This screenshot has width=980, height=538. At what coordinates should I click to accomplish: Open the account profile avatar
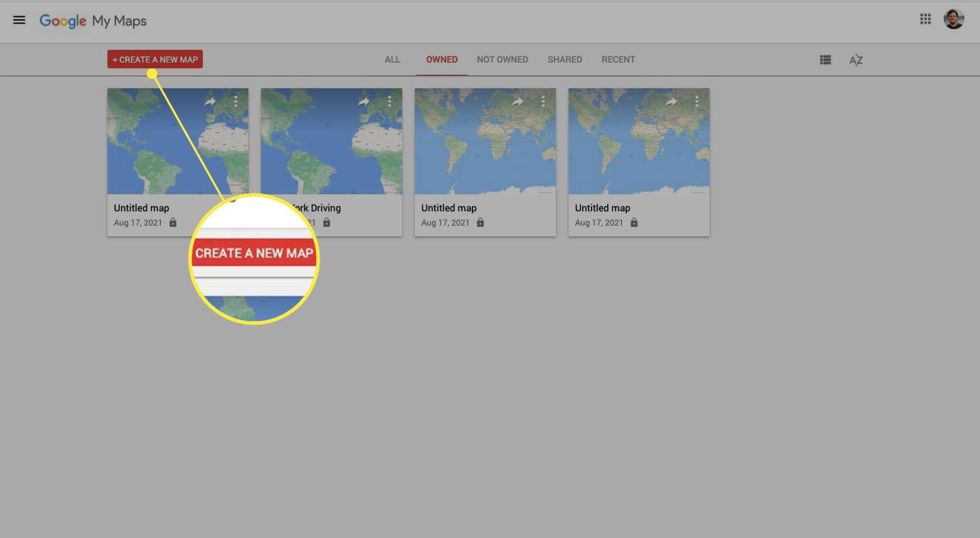tap(954, 20)
